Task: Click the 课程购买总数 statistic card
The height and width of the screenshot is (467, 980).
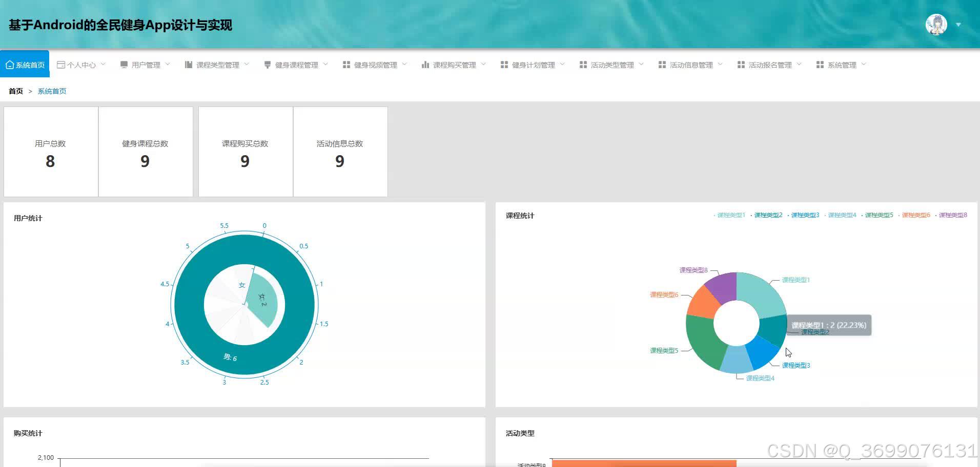Action: tap(246, 152)
